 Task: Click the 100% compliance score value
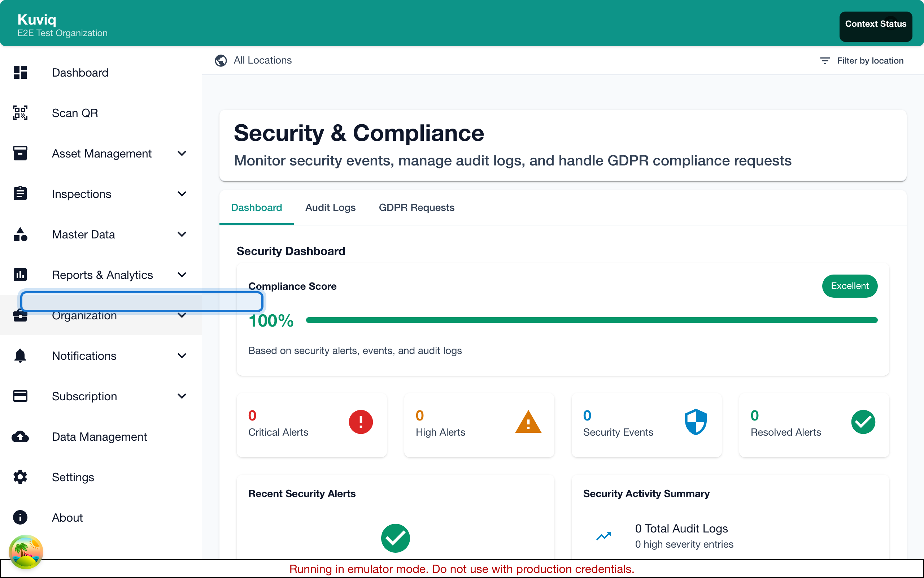[271, 321]
